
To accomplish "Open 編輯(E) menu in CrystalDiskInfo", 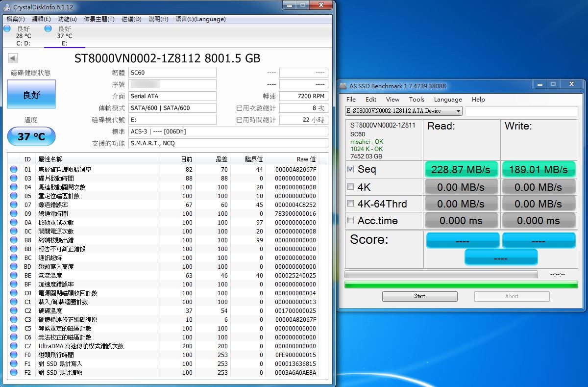I will click(x=41, y=19).
